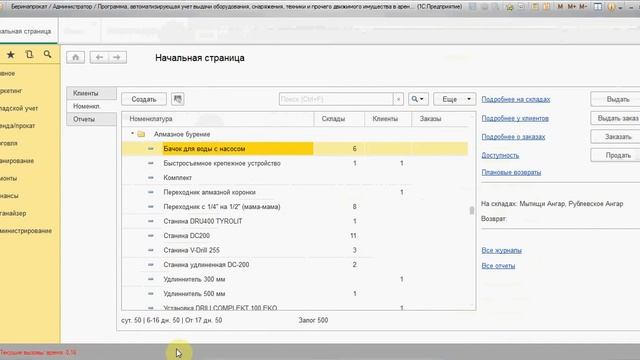Select row Быстросъемное крепежное устройство
Viewport: 640px width, 360px height.
pos(295,163)
